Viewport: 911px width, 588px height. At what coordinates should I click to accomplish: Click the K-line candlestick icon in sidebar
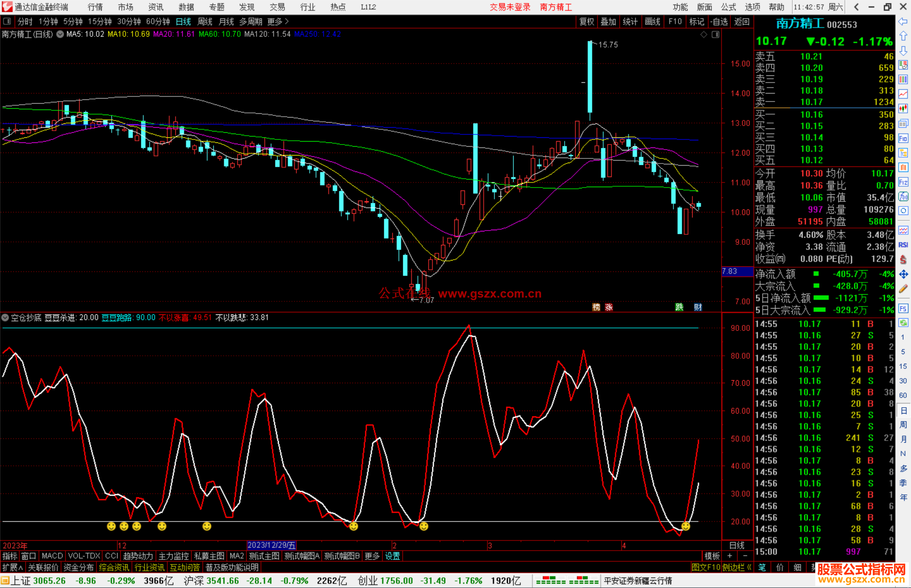pos(903,108)
